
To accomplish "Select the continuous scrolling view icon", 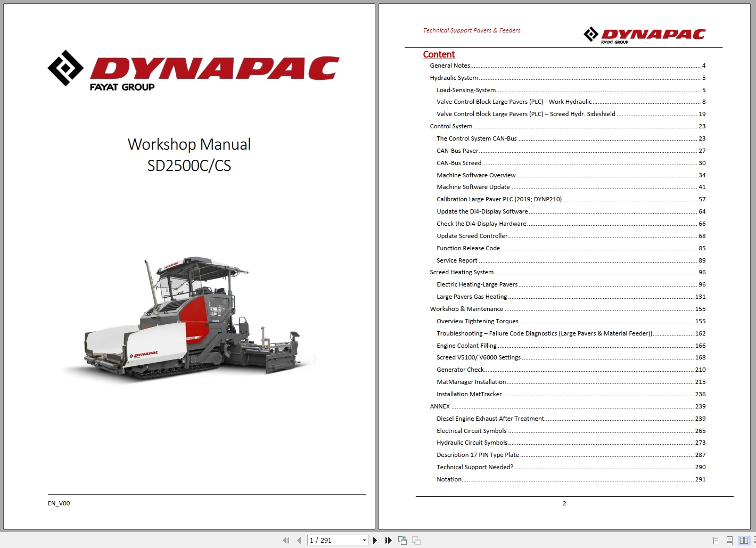I will pyautogui.click(x=730, y=540).
